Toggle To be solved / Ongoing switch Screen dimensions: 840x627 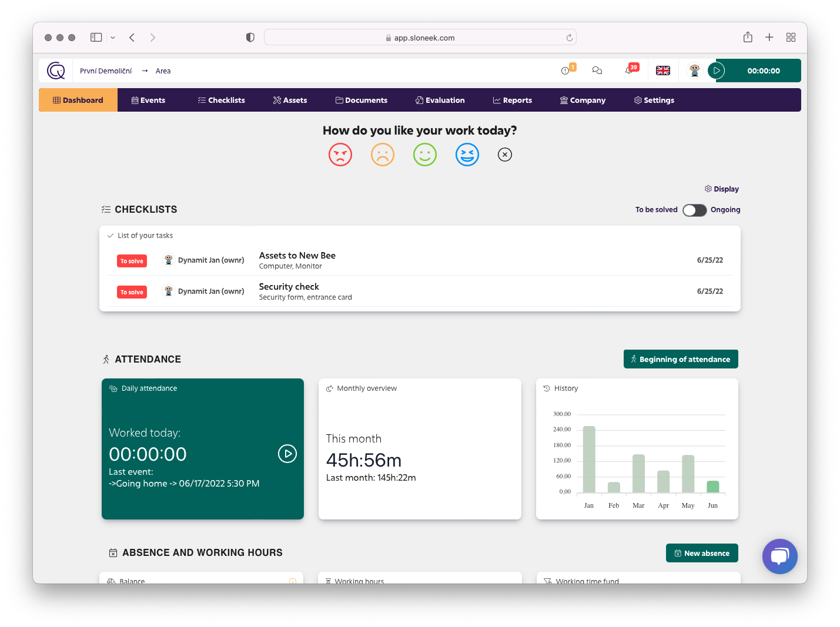(694, 210)
